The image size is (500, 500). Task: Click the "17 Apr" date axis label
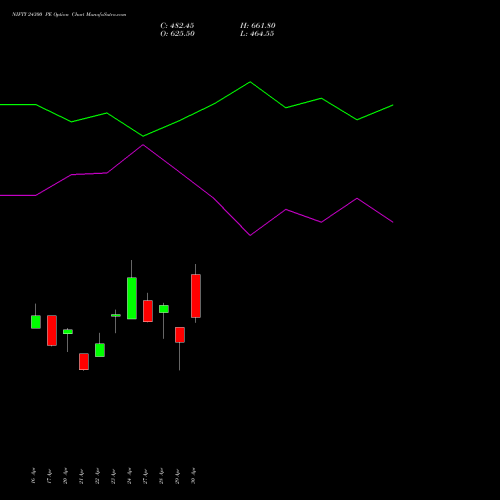point(49,476)
